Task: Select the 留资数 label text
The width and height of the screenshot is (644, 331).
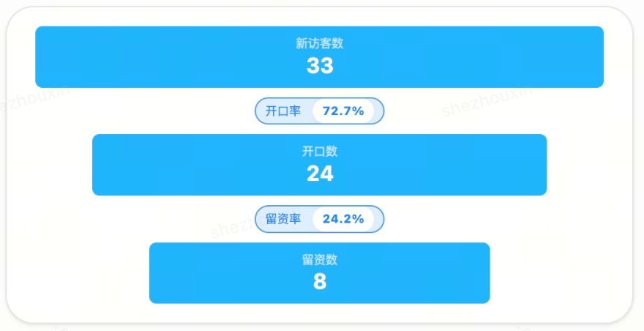Action: 319,260
